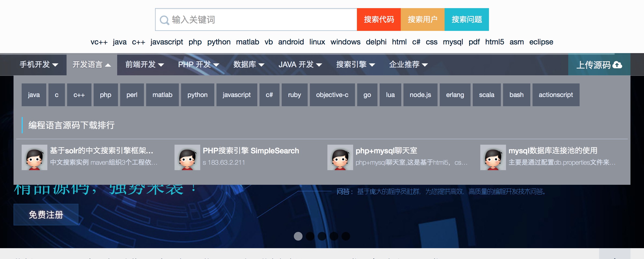The height and width of the screenshot is (259, 644).
Task: Open avatar of solr search framework item
Action: coord(34,157)
